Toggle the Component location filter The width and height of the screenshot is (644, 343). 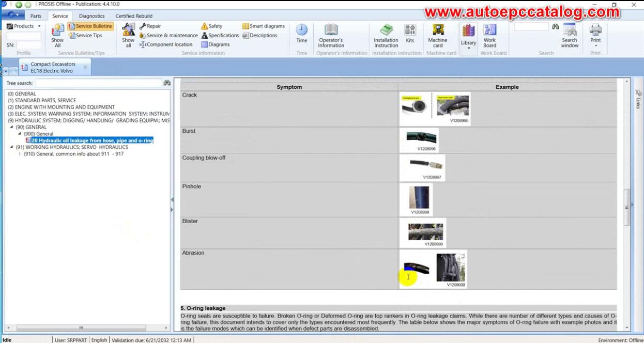[x=166, y=45]
